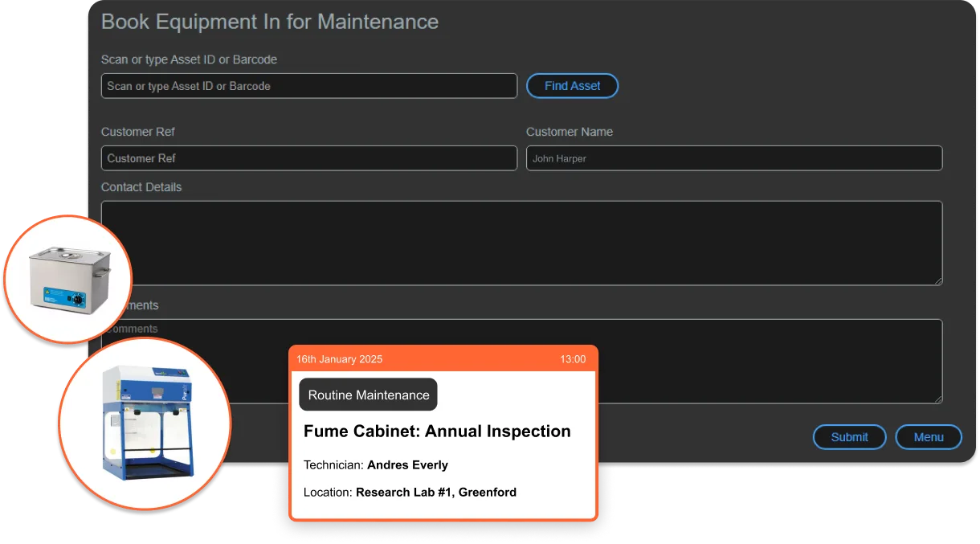Image resolution: width=980 pixels, height=544 pixels.
Task: Click the Routine Maintenance tag
Action: click(368, 395)
